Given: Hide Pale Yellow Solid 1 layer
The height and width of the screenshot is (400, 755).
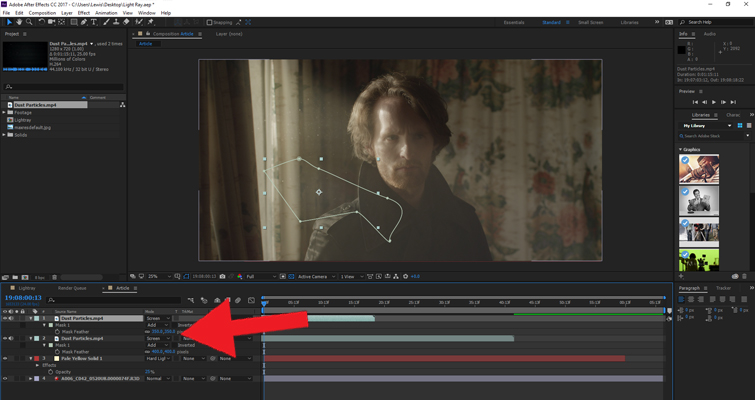Looking at the screenshot, I should [5, 358].
